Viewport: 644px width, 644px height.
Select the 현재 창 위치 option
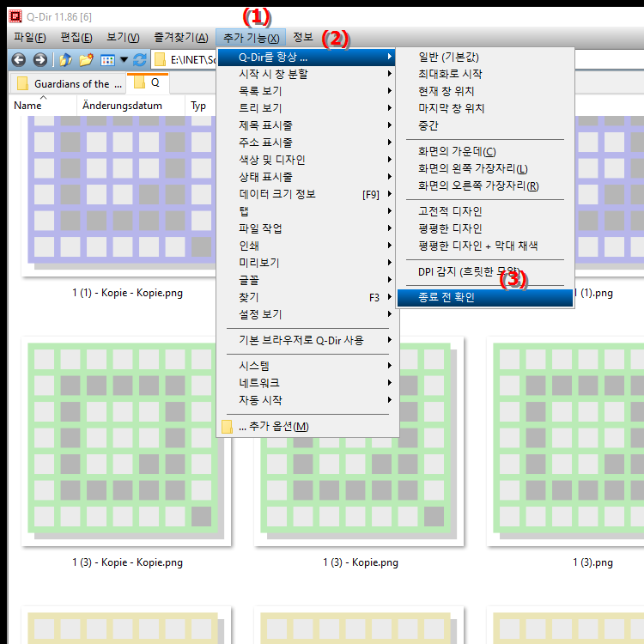tap(484, 91)
